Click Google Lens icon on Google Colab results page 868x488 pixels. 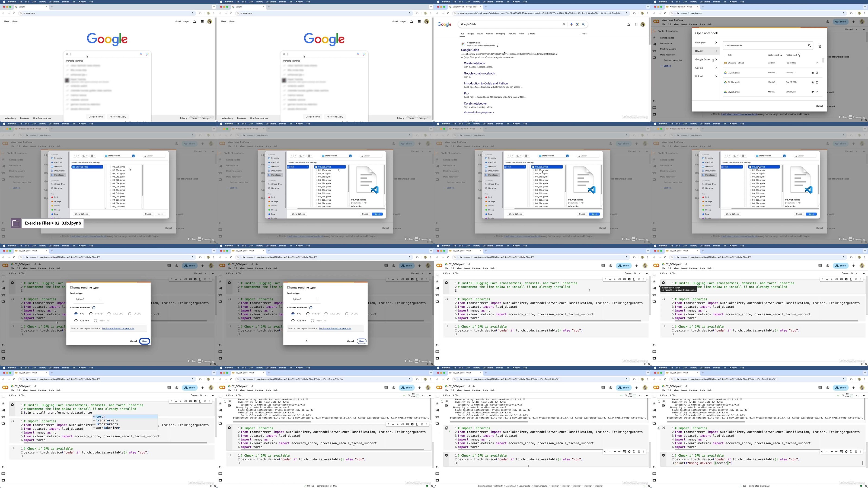(577, 24)
